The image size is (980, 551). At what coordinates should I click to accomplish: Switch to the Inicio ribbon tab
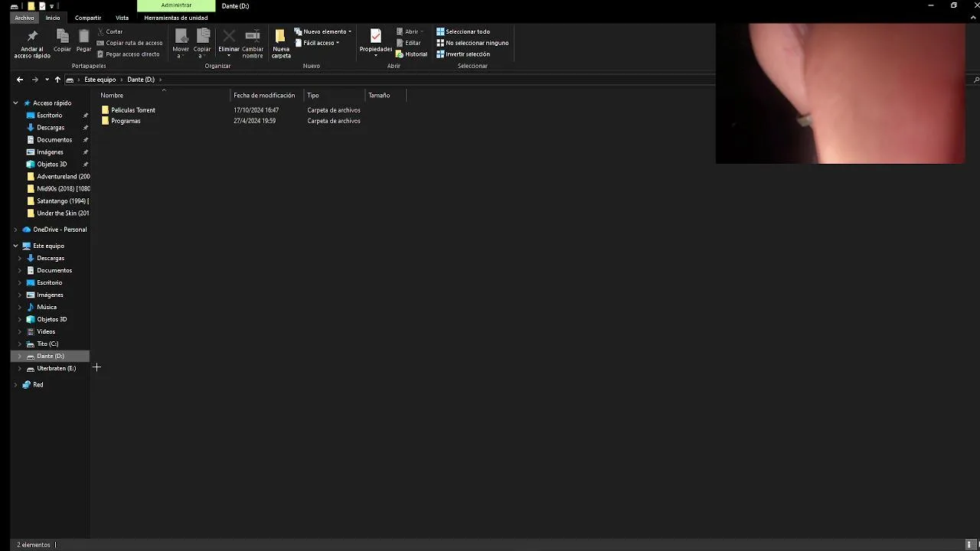click(x=53, y=18)
